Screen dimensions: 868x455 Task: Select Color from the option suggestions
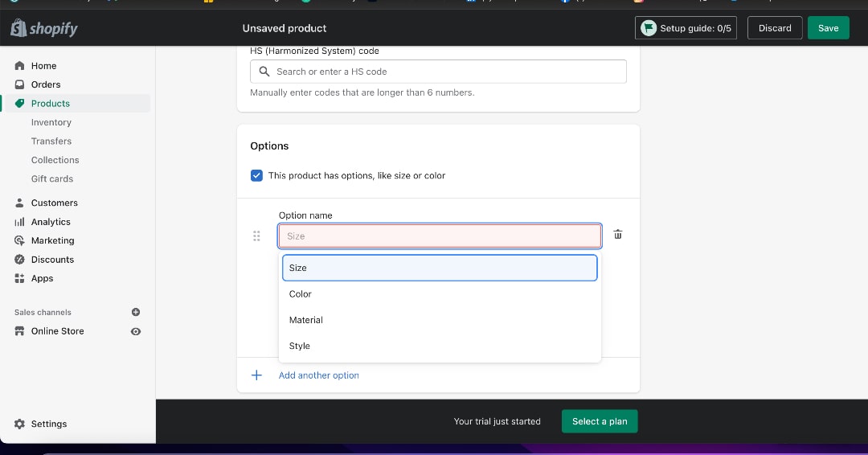coord(440,294)
